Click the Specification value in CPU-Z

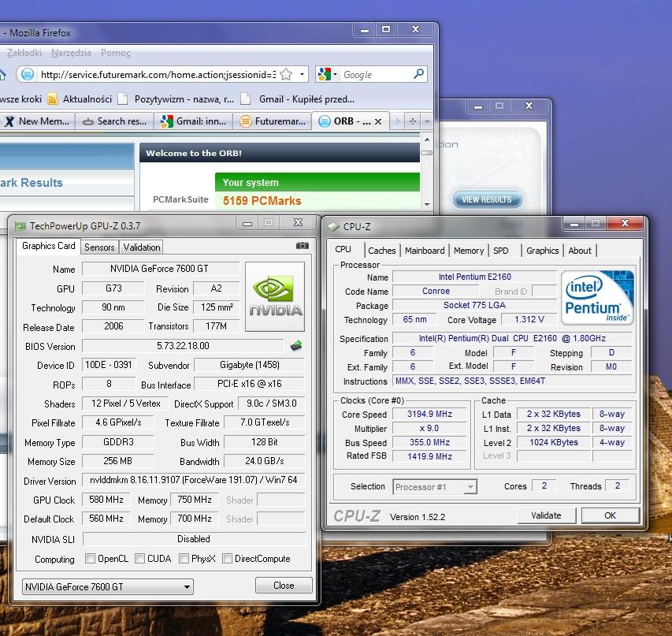tap(512, 338)
